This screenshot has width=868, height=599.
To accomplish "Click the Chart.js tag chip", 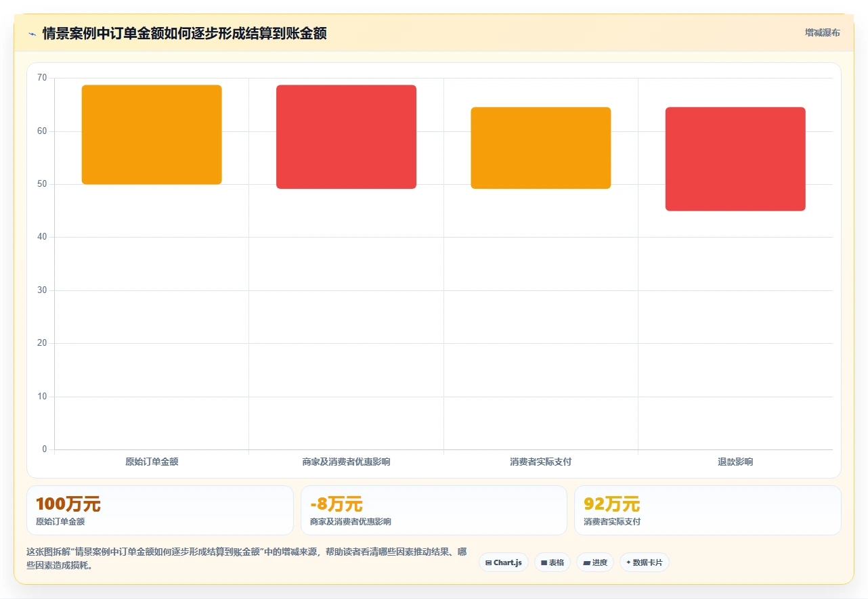I will point(504,562).
